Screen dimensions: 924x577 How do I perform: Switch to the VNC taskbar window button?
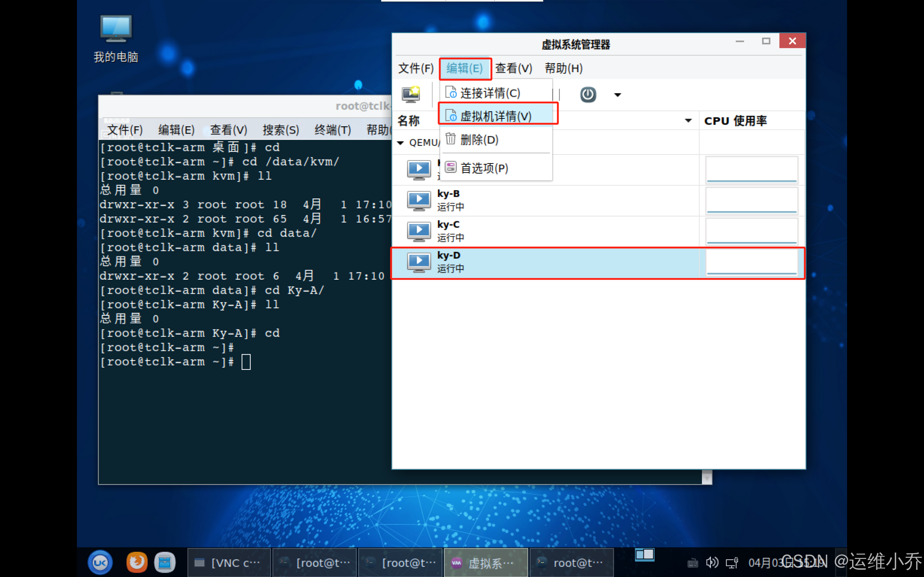tap(229, 562)
